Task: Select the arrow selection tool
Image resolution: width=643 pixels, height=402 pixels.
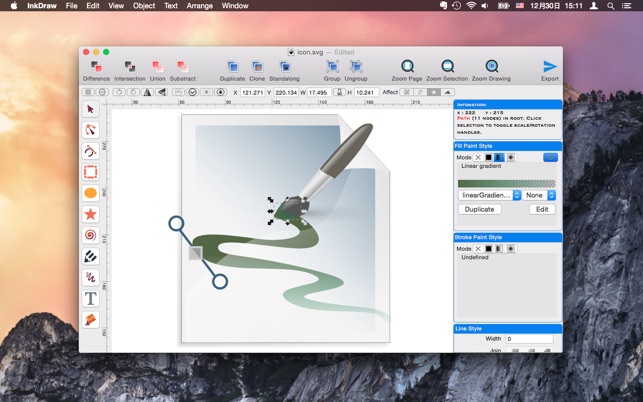Action: click(90, 109)
